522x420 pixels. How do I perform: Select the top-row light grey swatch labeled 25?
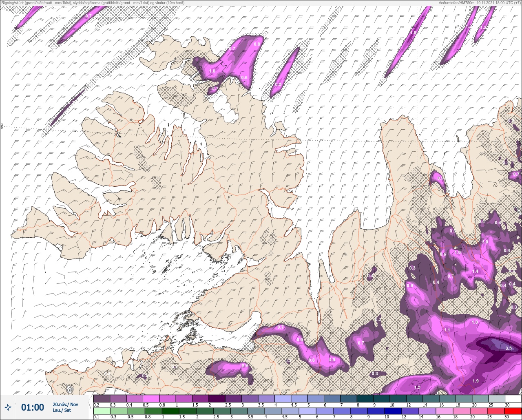tap(497, 398)
